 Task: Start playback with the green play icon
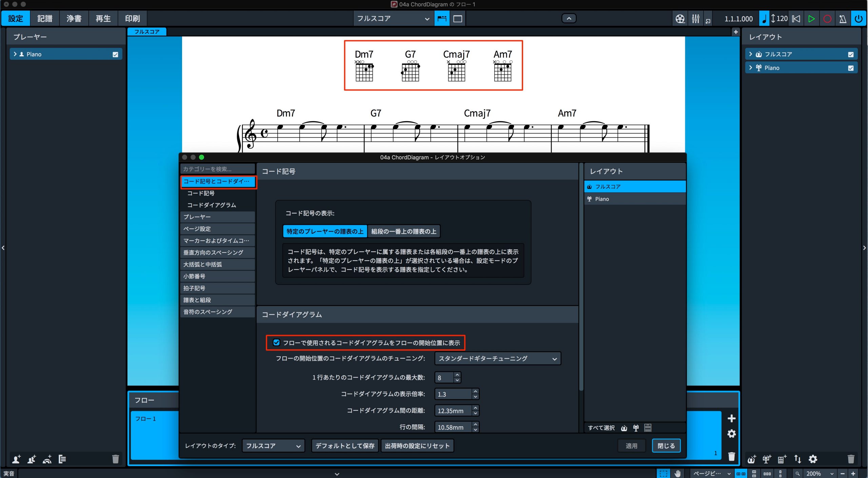[x=811, y=19]
